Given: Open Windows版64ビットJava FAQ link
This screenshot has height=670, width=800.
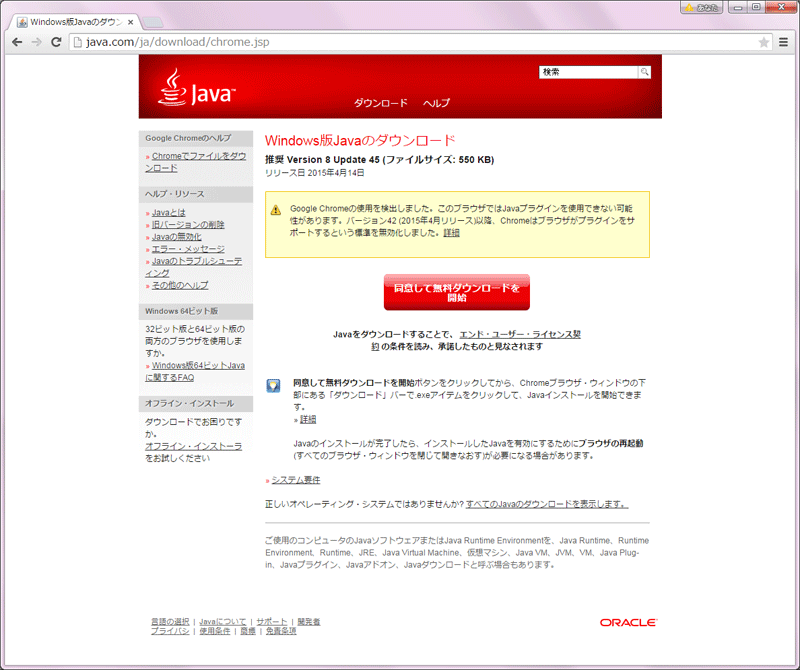Looking at the screenshot, I should 195,371.
